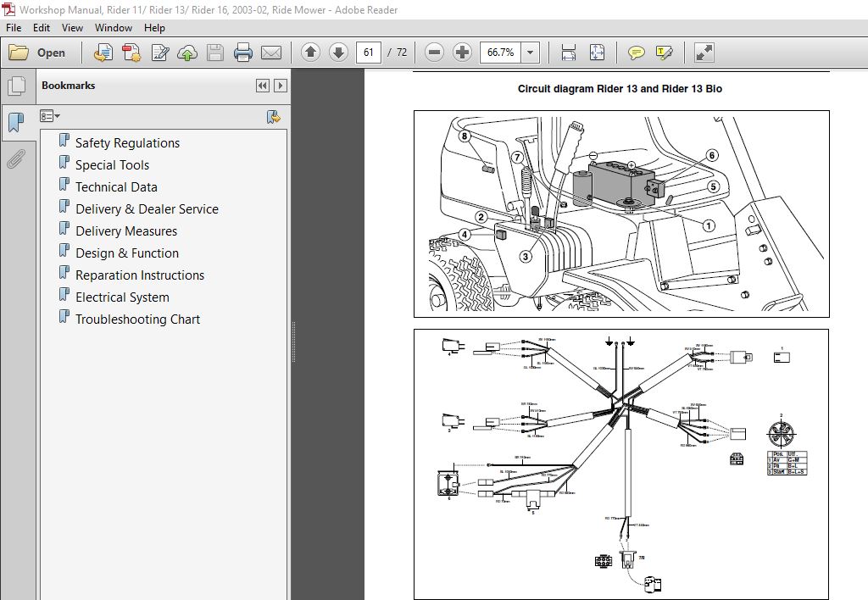Viewport: 868px width, 600px height.
Task: Select Delivery & Dealer Service bookmark
Action: point(147,209)
